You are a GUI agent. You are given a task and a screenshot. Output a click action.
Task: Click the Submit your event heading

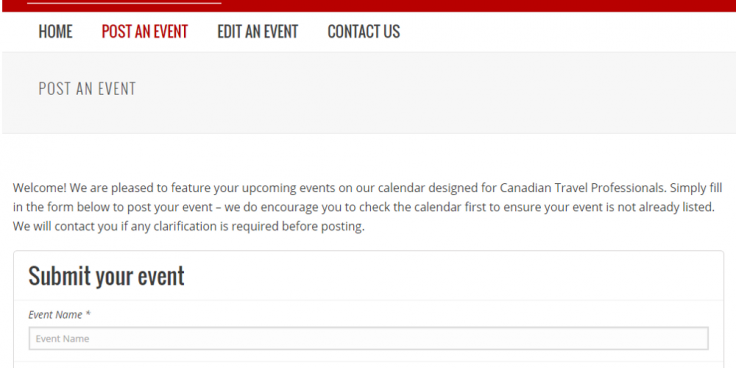click(x=107, y=276)
